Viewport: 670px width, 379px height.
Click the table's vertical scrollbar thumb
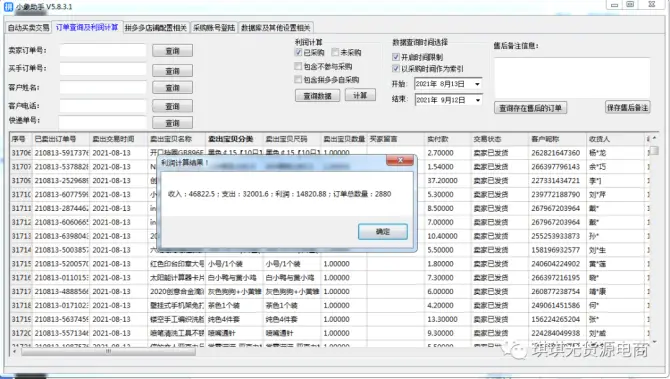click(654, 151)
